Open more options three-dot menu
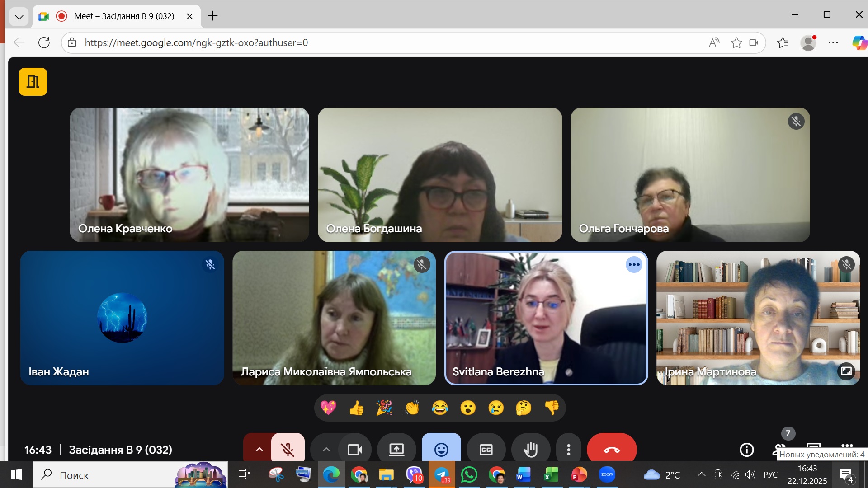868x488 pixels. coord(568,449)
